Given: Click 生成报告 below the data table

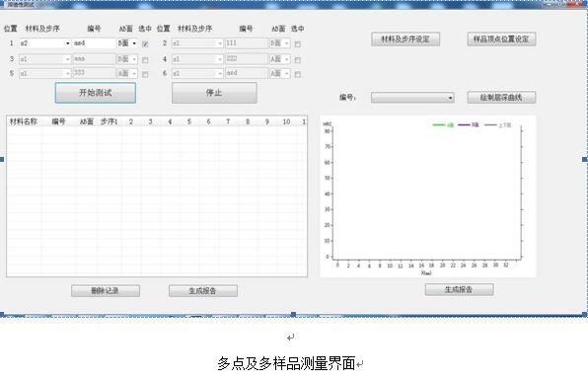Looking at the screenshot, I should [x=203, y=290].
